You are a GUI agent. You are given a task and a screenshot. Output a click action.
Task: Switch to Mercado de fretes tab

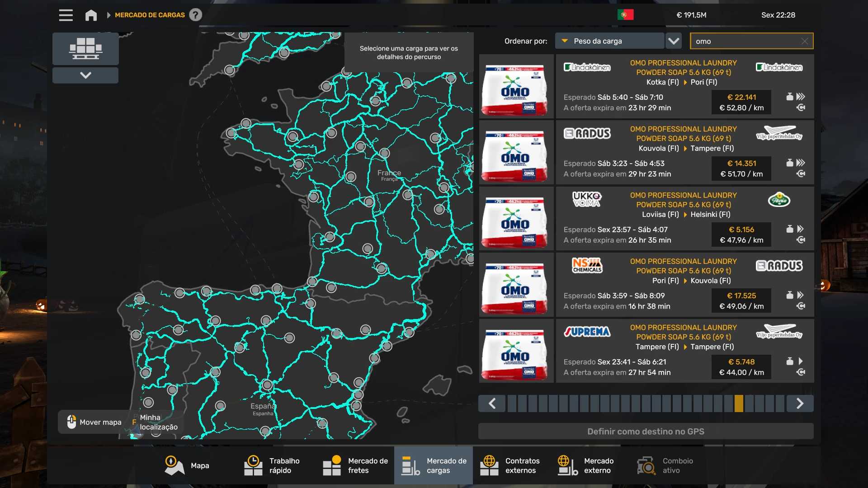pos(355,465)
